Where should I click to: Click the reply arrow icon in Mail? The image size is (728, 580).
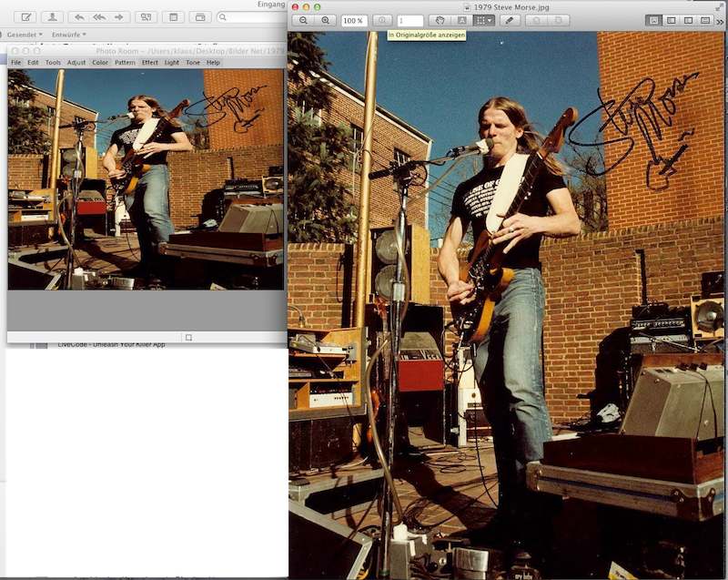(79, 17)
